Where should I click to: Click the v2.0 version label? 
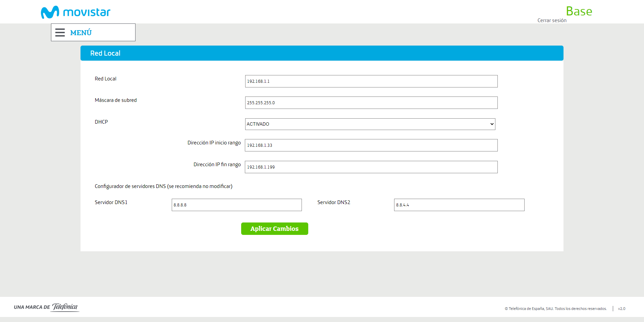[622, 309]
